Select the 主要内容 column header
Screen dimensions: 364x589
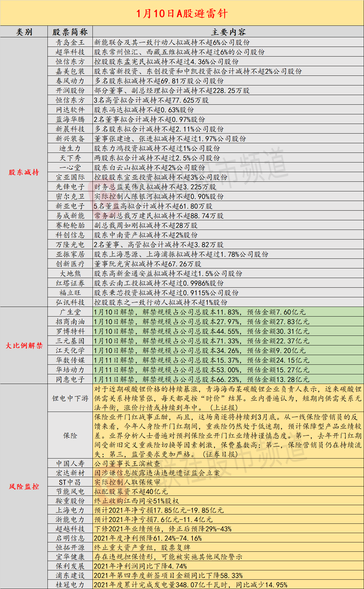pyautogui.click(x=228, y=32)
